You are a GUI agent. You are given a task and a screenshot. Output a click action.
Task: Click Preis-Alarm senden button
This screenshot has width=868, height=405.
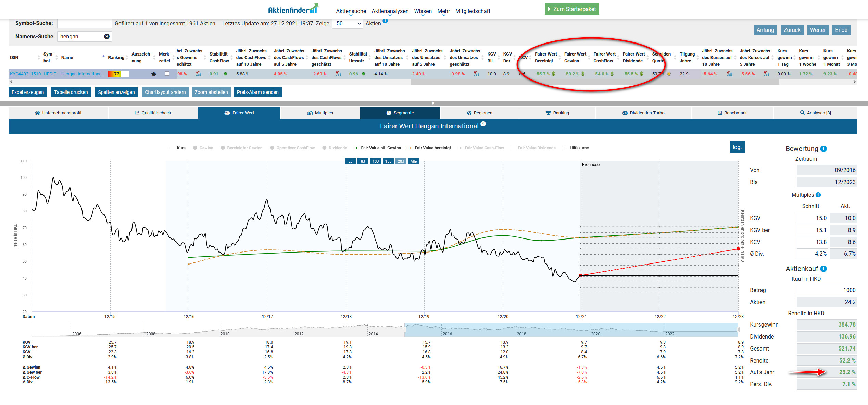257,92
